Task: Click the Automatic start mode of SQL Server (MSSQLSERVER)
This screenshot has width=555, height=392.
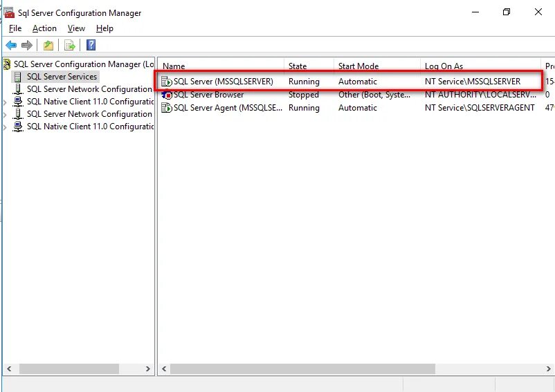Action: tap(358, 82)
